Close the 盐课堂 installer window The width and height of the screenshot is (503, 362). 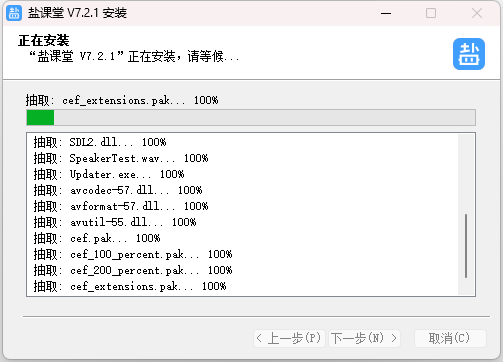pos(477,13)
